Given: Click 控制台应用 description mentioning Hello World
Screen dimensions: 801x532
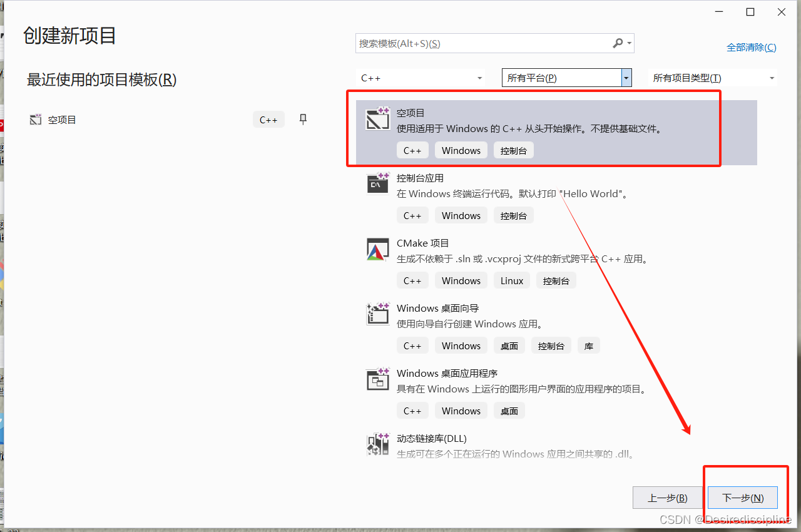Looking at the screenshot, I should (x=513, y=193).
